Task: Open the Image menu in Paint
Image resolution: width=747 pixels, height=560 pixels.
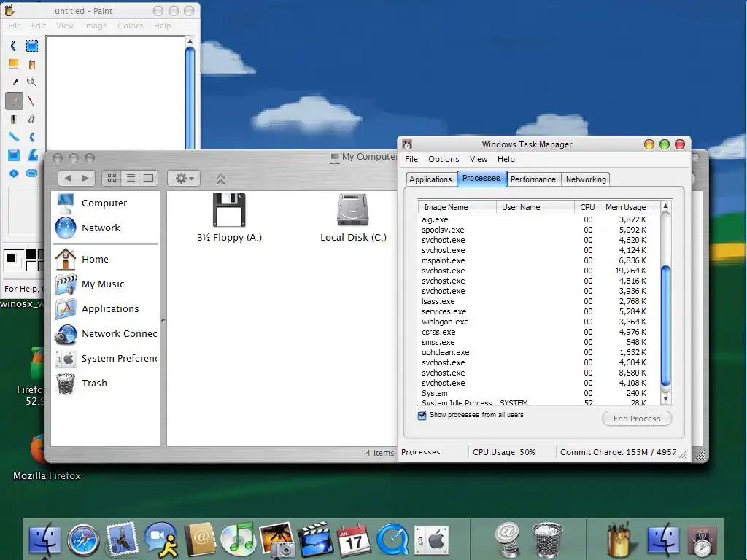Action: tap(96, 26)
